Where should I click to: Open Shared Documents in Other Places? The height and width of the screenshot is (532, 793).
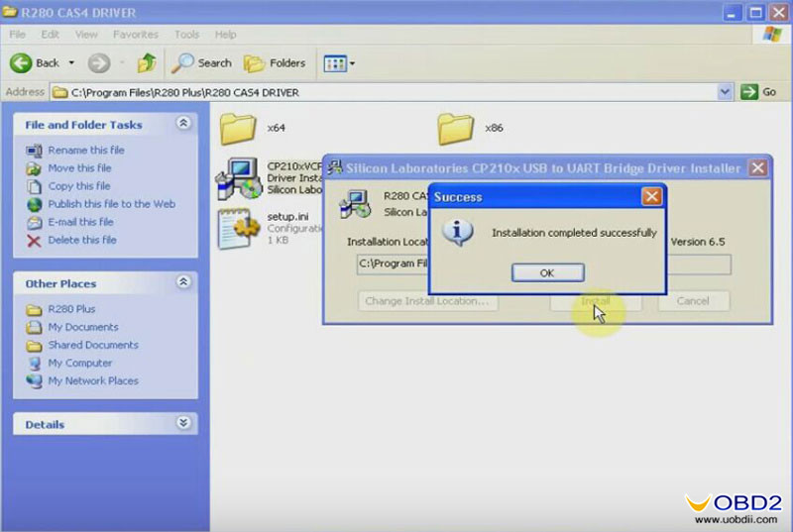[x=93, y=345]
